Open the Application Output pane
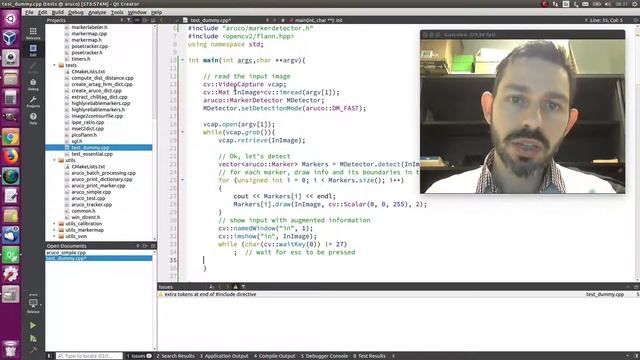The width and height of the screenshot is (640, 360). tap(224, 356)
